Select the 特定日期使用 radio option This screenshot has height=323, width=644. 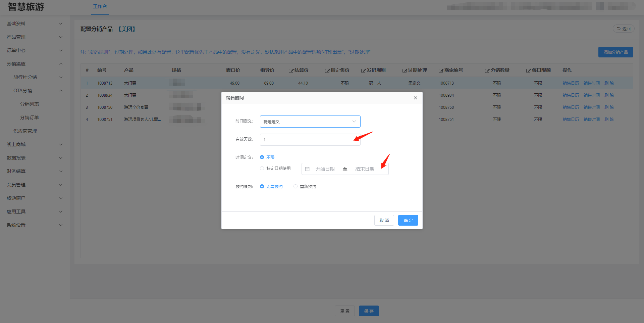pyautogui.click(x=262, y=169)
